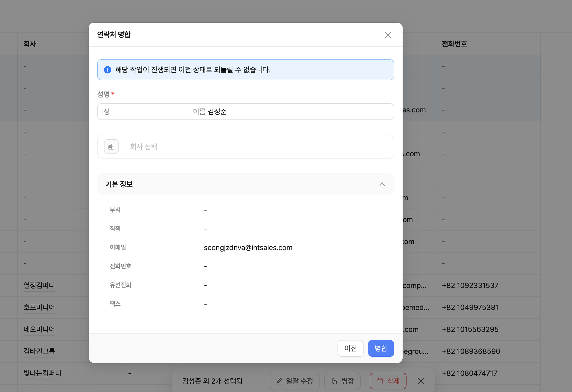This screenshot has height=392, width=572.
Task: Click the 회사 column header
Action: pos(30,44)
